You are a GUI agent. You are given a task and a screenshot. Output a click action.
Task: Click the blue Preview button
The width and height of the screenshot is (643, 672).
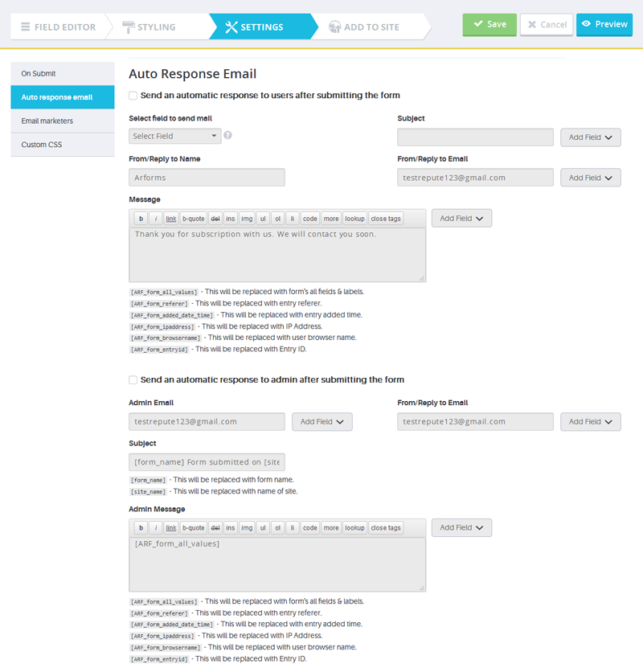tap(604, 24)
